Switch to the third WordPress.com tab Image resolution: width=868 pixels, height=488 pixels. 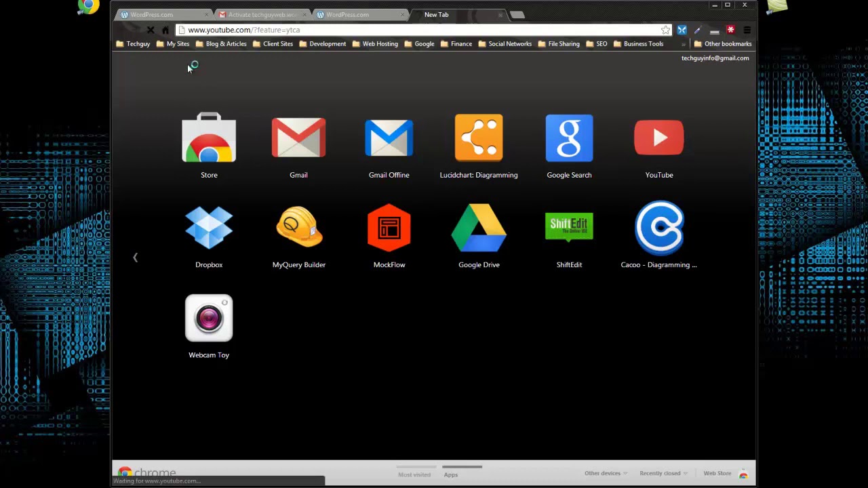coord(359,14)
